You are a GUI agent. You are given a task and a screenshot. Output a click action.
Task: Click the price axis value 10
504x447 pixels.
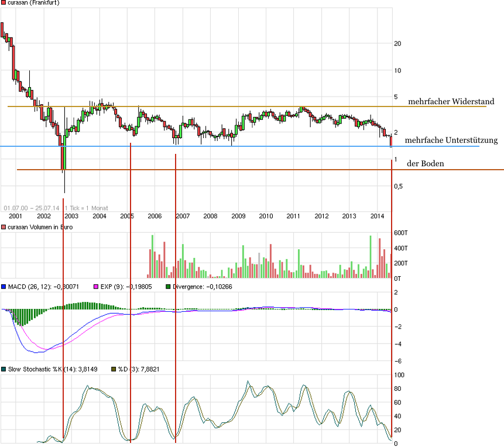click(x=397, y=71)
